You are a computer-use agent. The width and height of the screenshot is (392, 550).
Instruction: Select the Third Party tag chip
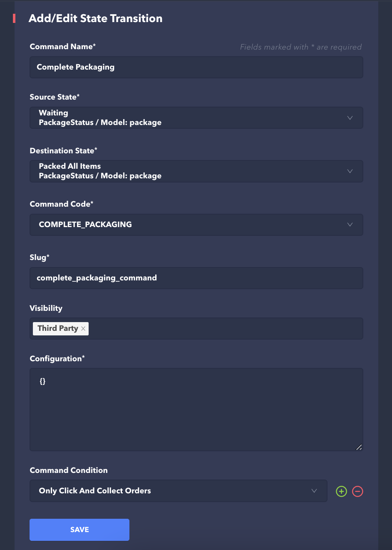[x=58, y=328]
